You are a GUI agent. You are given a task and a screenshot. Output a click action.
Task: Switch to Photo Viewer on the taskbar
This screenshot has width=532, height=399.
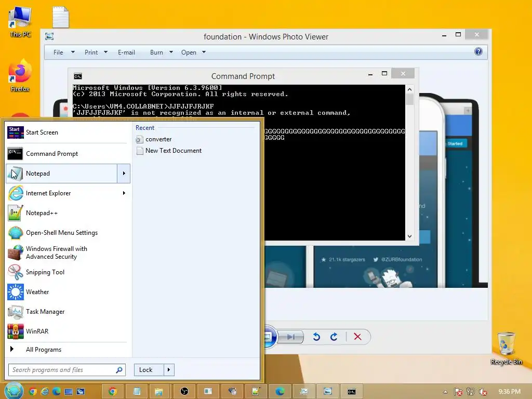pos(328,392)
